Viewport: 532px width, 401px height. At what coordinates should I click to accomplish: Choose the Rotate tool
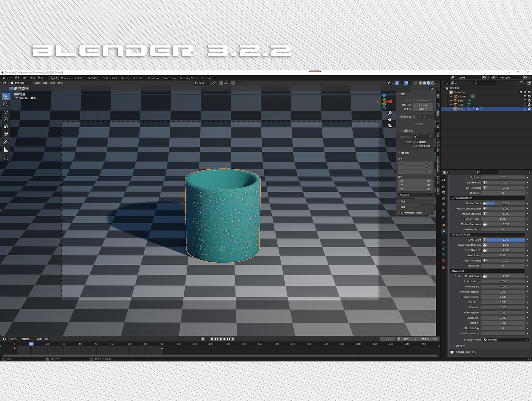(x=6, y=119)
